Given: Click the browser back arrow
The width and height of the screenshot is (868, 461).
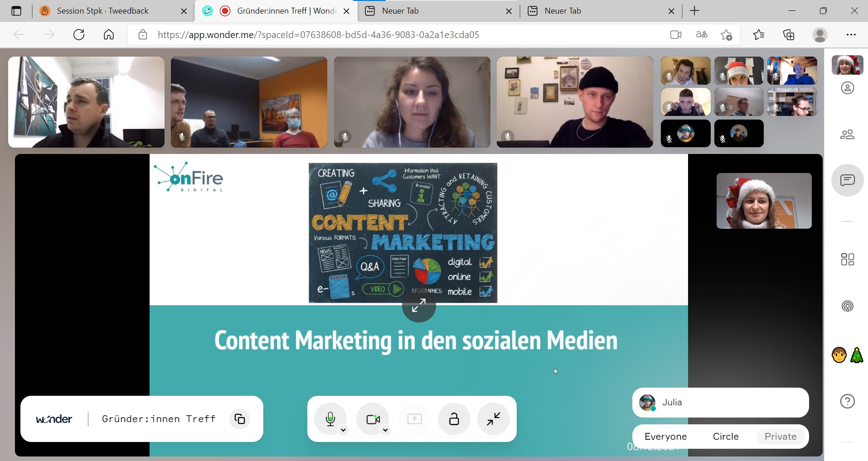Looking at the screenshot, I should pyautogui.click(x=19, y=35).
